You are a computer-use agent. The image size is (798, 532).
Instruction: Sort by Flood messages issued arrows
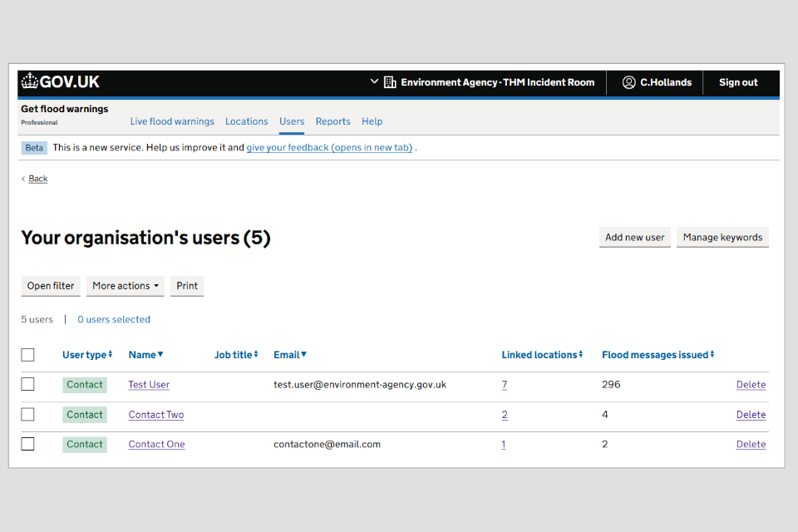tap(712, 355)
